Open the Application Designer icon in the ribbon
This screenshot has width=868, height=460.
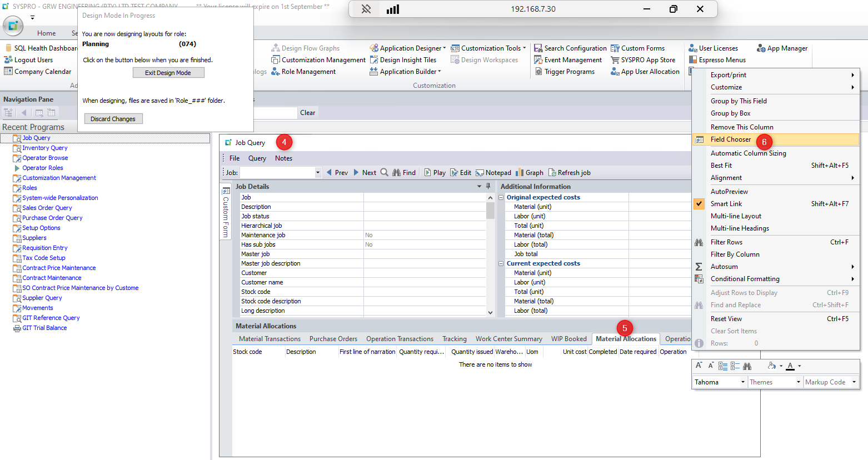374,48
